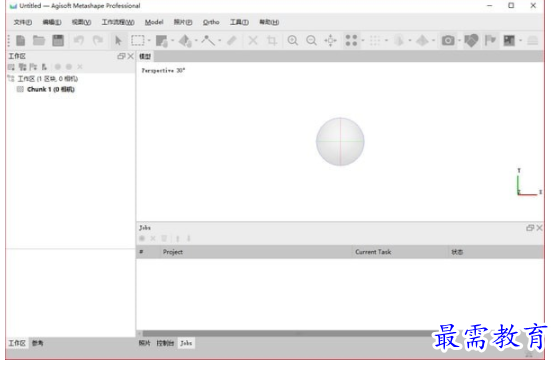Toggle the point cloud display
The height and width of the screenshot is (368, 556).
[351, 40]
